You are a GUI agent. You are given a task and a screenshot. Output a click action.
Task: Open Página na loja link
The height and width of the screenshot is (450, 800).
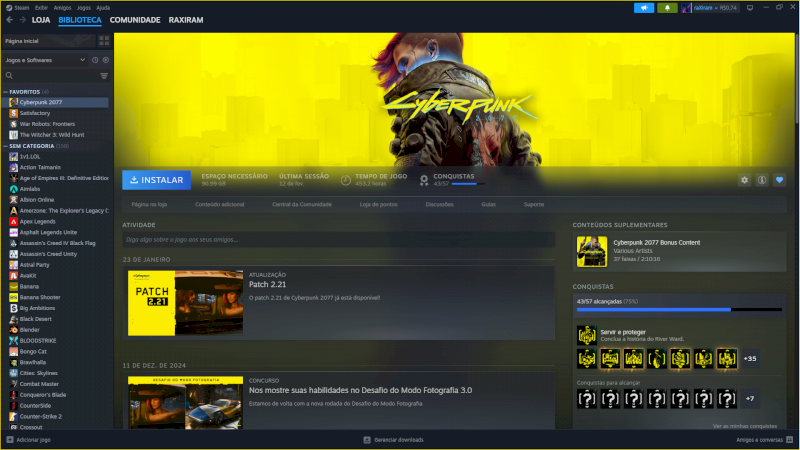[149, 204]
